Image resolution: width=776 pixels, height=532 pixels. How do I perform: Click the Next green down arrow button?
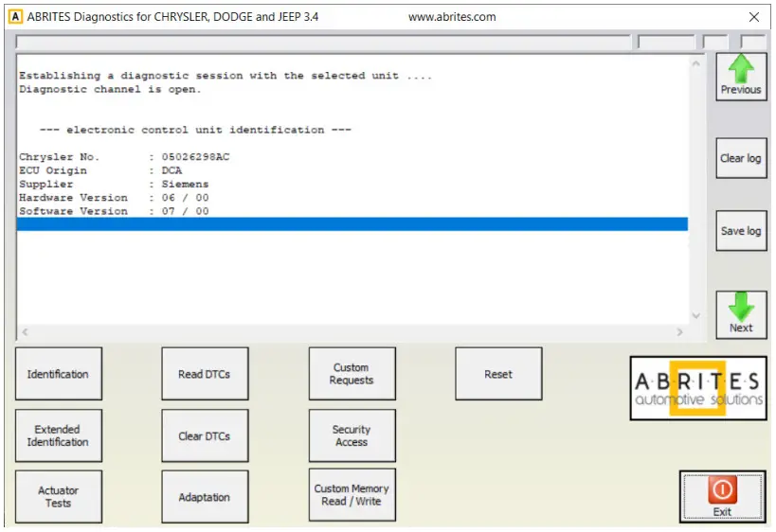(741, 314)
